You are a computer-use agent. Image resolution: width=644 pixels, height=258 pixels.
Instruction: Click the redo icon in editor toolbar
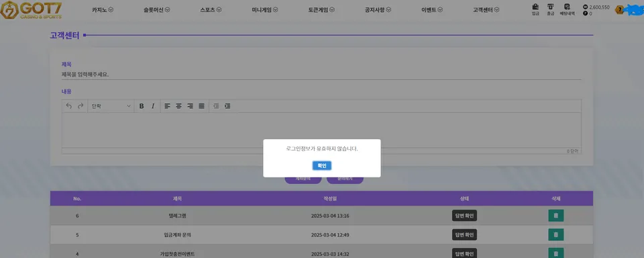point(80,105)
